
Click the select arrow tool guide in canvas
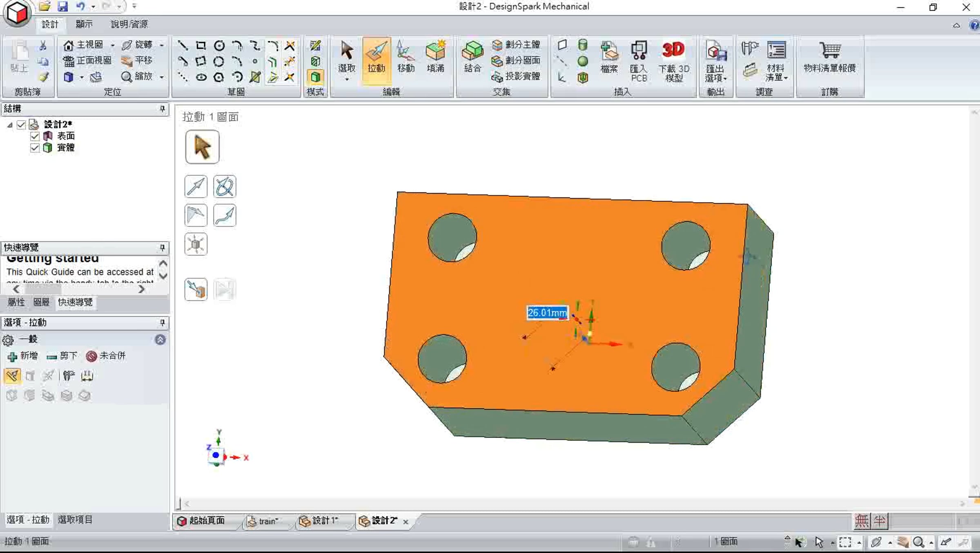(202, 147)
